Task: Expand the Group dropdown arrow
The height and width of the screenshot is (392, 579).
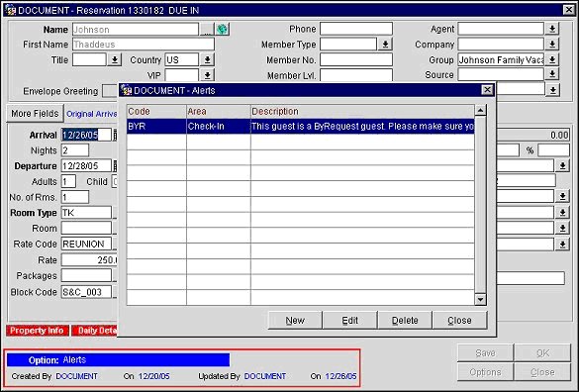Action: pyautogui.click(x=552, y=59)
